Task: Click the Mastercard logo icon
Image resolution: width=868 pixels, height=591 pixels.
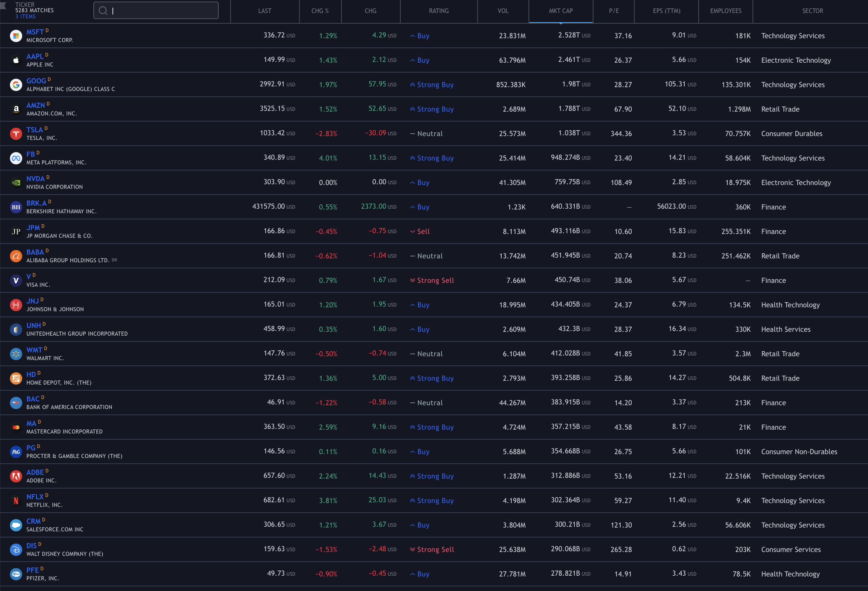Action: tap(16, 427)
